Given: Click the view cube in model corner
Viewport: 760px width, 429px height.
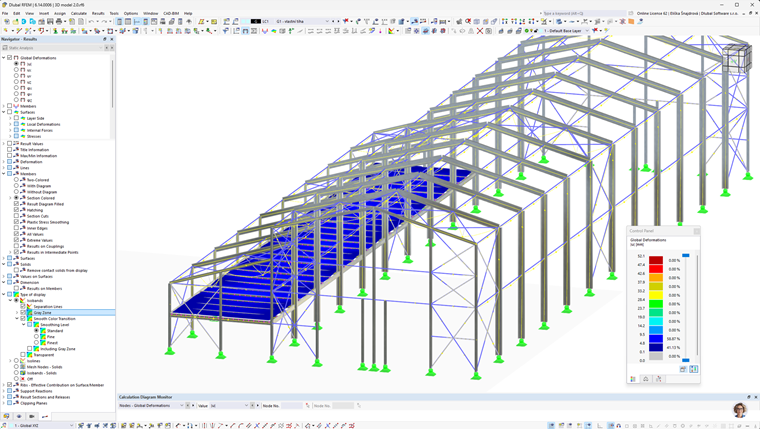Looking at the screenshot, I should click(x=736, y=58).
